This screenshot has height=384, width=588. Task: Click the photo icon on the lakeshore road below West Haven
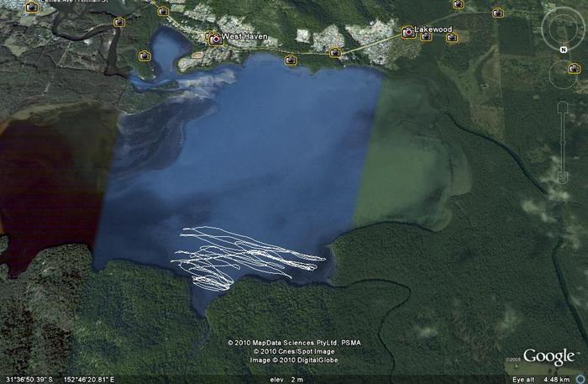291,60
